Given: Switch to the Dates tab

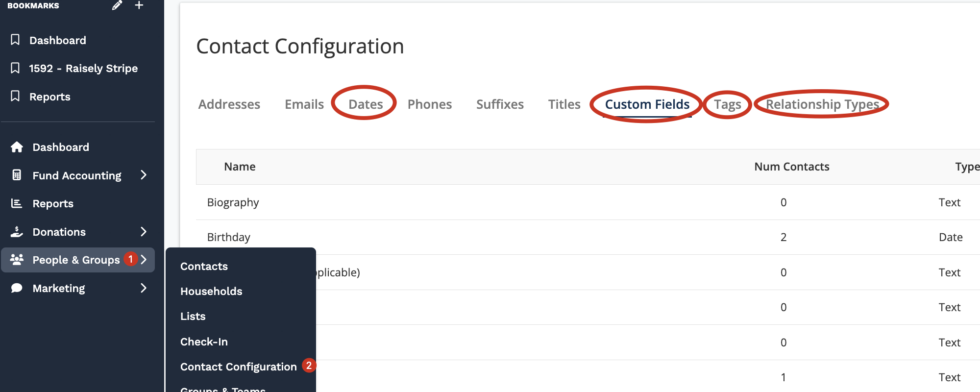Looking at the screenshot, I should tap(366, 104).
